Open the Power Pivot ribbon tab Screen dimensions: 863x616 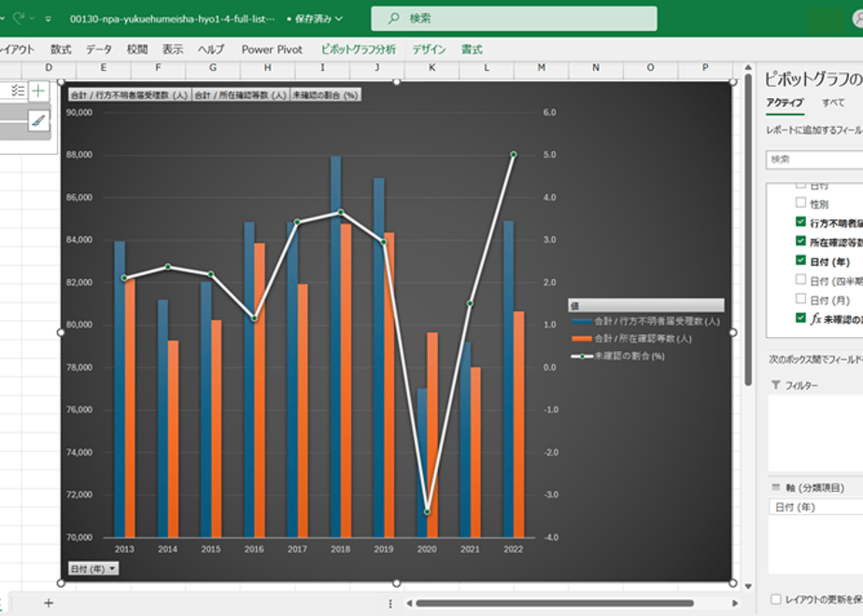(x=272, y=49)
